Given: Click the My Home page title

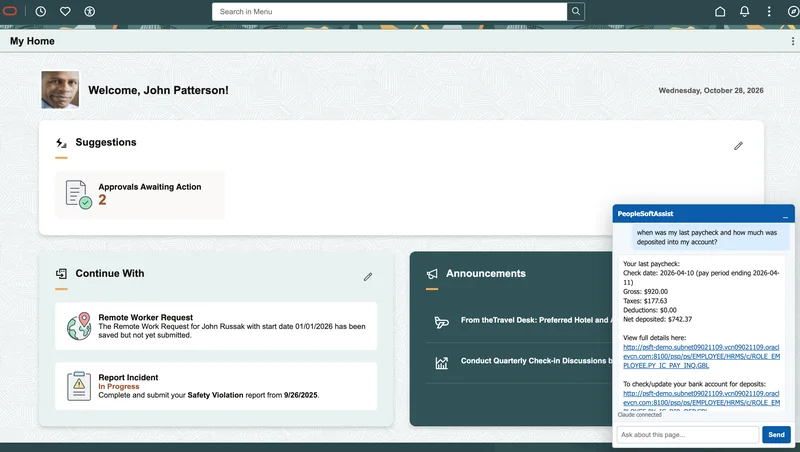Looking at the screenshot, I should coord(32,41).
